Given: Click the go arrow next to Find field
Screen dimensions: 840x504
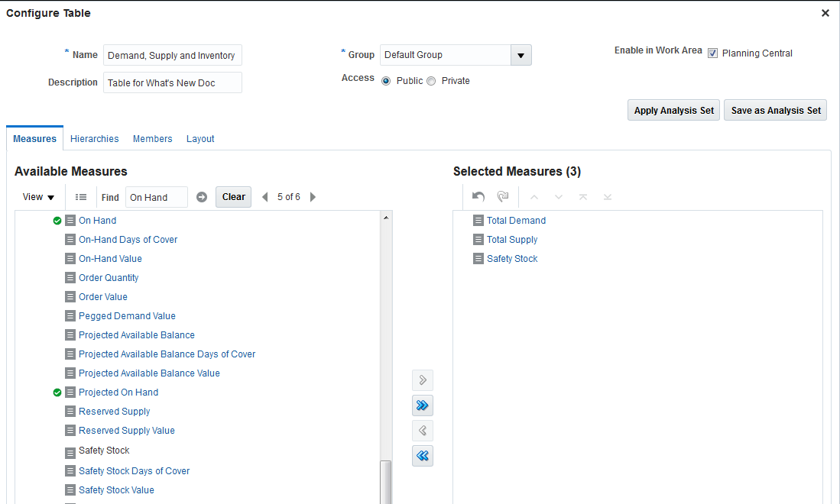Looking at the screenshot, I should pyautogui.click(x=202, y=197).
